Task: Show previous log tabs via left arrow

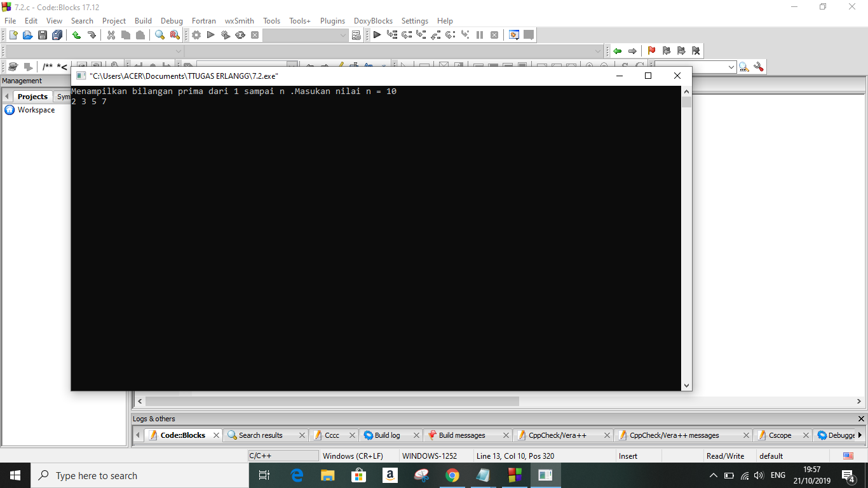Action: (138, 435)
